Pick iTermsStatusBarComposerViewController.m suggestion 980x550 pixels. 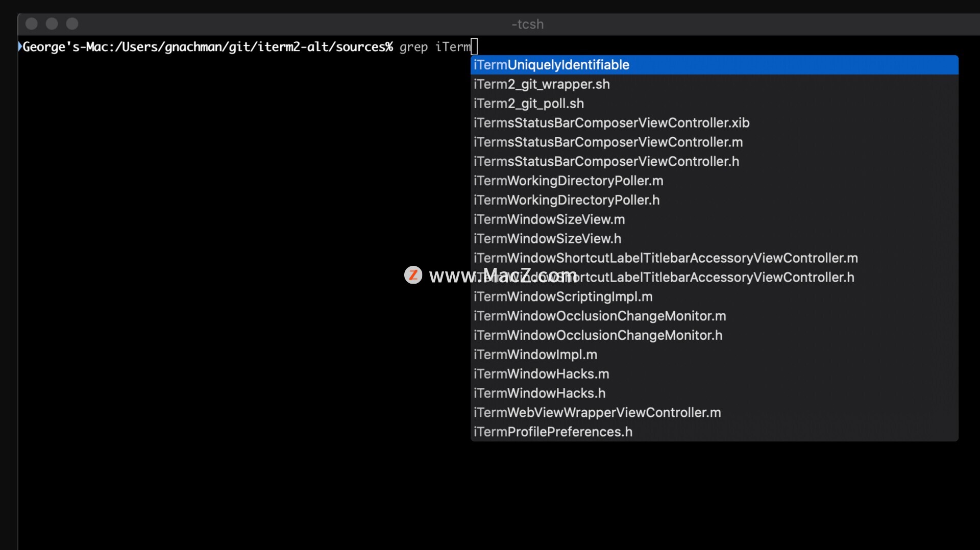(714, 142)
